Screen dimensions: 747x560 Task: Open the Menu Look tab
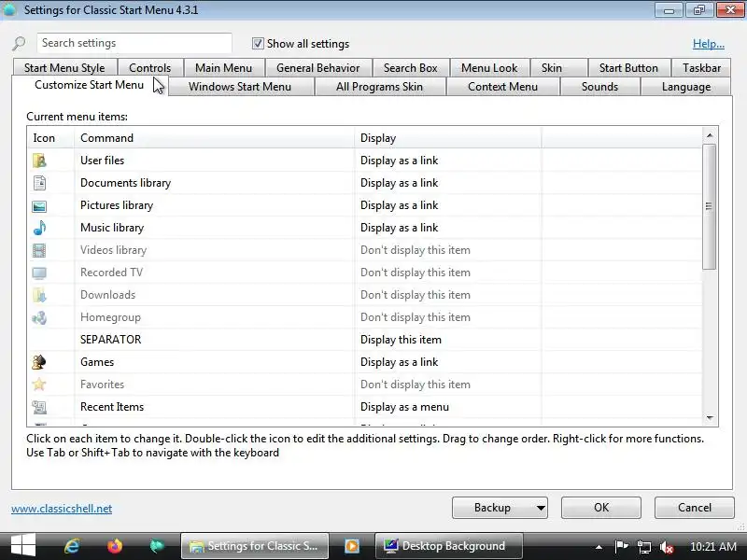[x=489, y=68]
